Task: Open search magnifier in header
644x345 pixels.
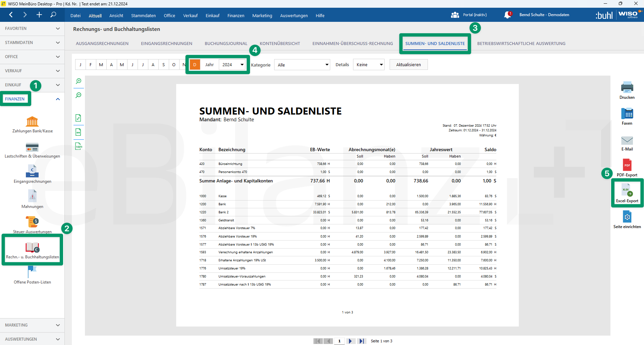Action: click(53, 15)
